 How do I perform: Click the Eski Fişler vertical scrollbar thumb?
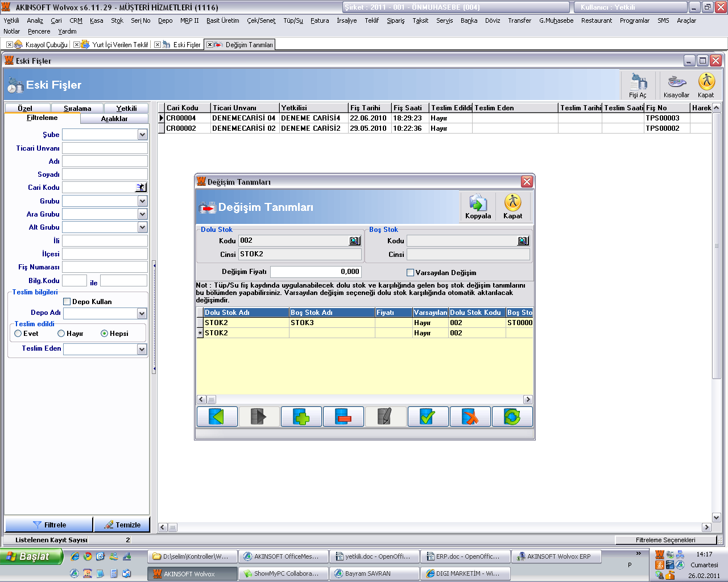pyautogui.click(x=717, y=246)
